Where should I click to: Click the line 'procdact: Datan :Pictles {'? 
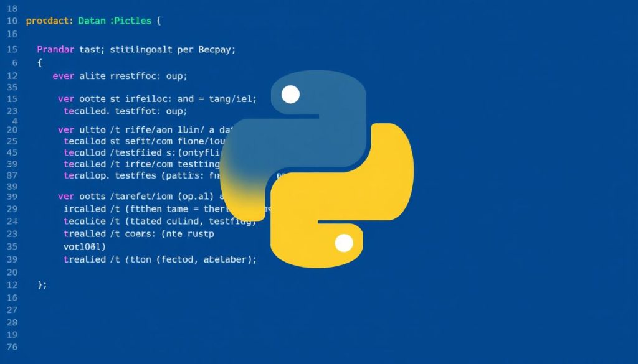[x=93, y=21]
